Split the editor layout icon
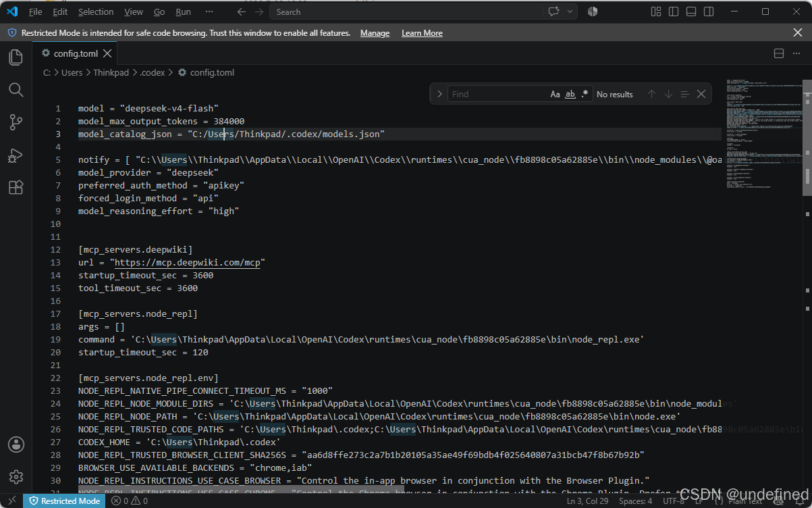The width and height of the screenshot is (812, 508). [x=778, y=53]
